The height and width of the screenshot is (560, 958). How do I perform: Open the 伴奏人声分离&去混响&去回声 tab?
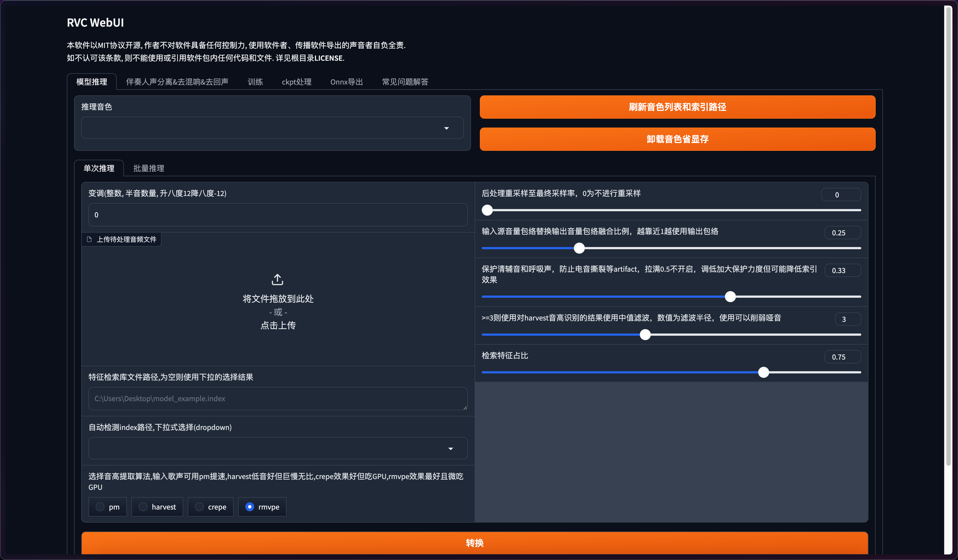pos(177,82)
